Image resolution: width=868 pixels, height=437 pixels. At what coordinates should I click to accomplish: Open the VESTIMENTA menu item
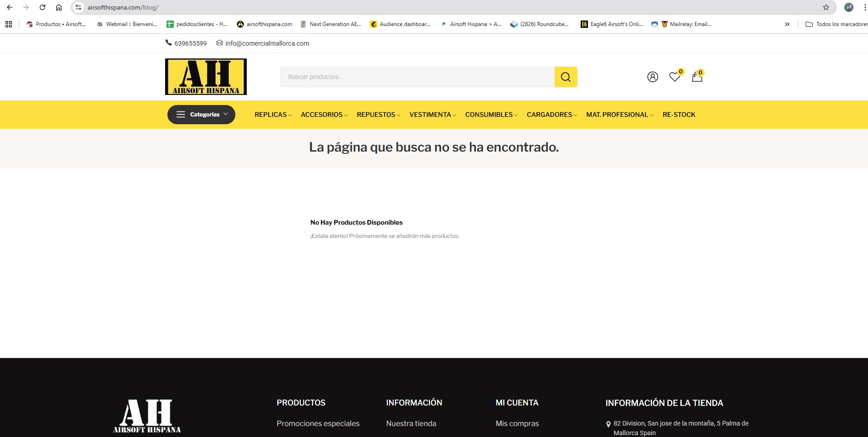pyautogui.click(x=432, y=115)
